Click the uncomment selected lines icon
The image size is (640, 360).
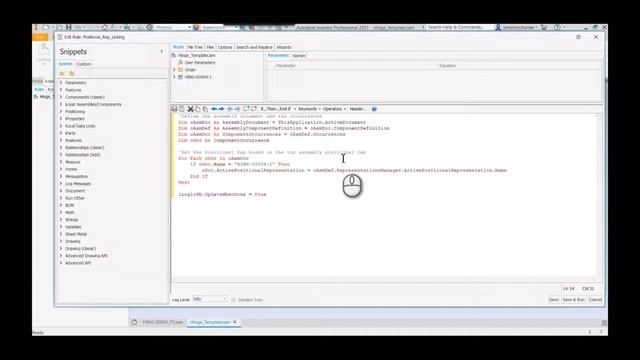[253, 109]
